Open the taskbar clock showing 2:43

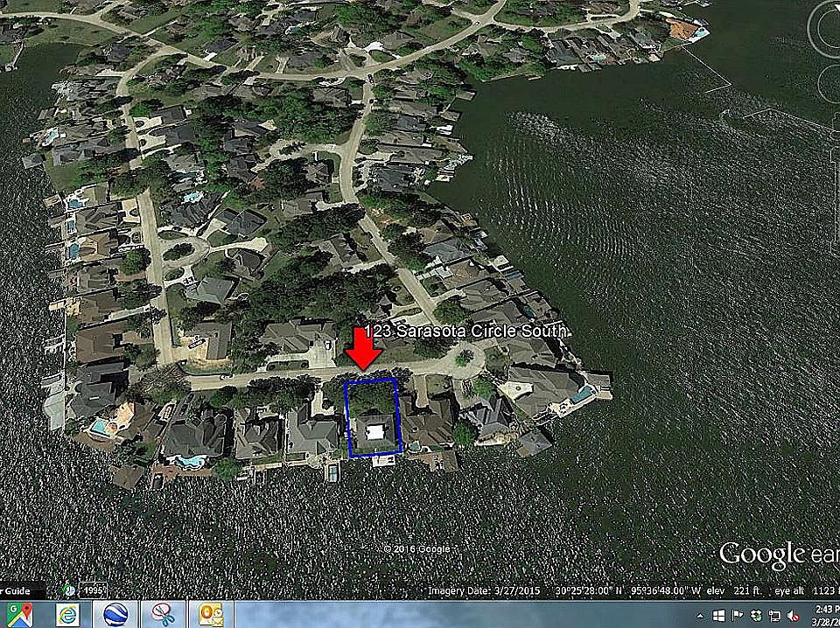pyautogui.click(x=825, y=615)
